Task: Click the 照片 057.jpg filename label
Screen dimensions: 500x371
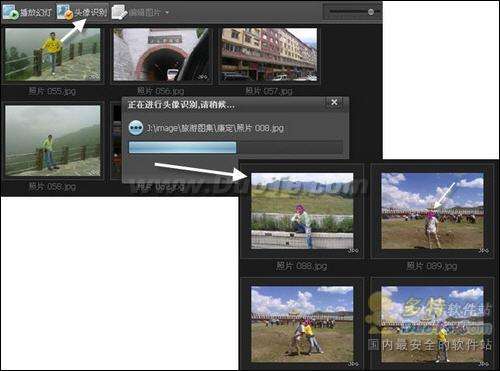Action: pos(269,91)
